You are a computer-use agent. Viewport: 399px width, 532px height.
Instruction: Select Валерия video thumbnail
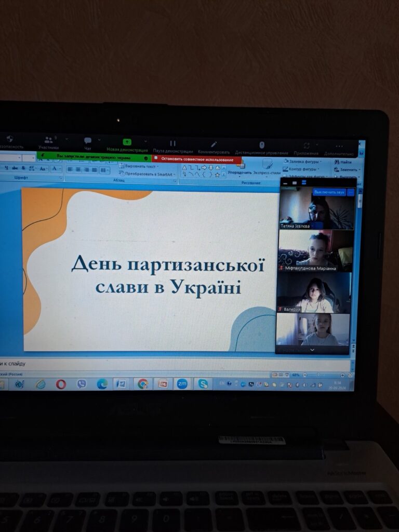point(314,293)
